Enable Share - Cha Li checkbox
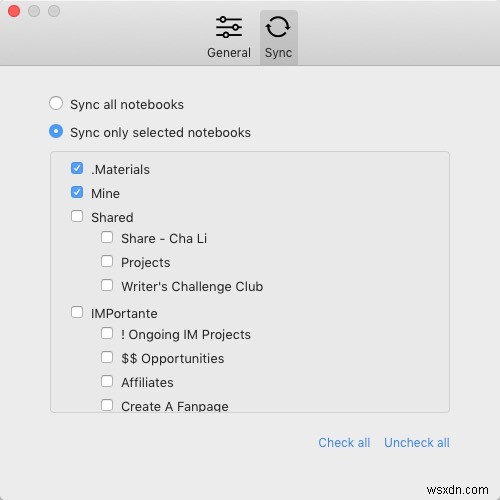500x500 pixels. [107, 237]
